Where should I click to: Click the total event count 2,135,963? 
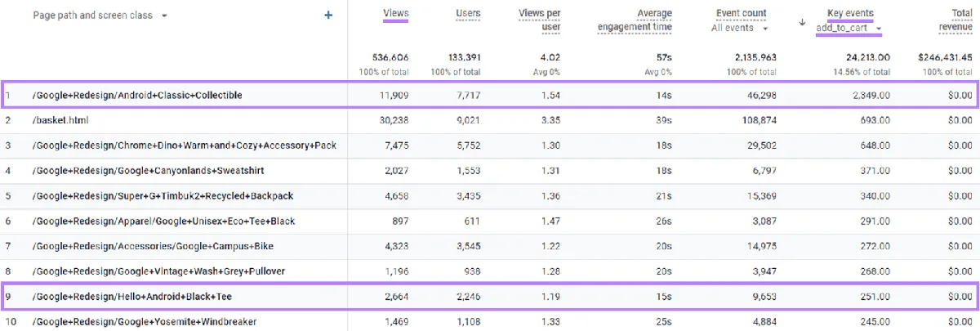pos(752,58)
